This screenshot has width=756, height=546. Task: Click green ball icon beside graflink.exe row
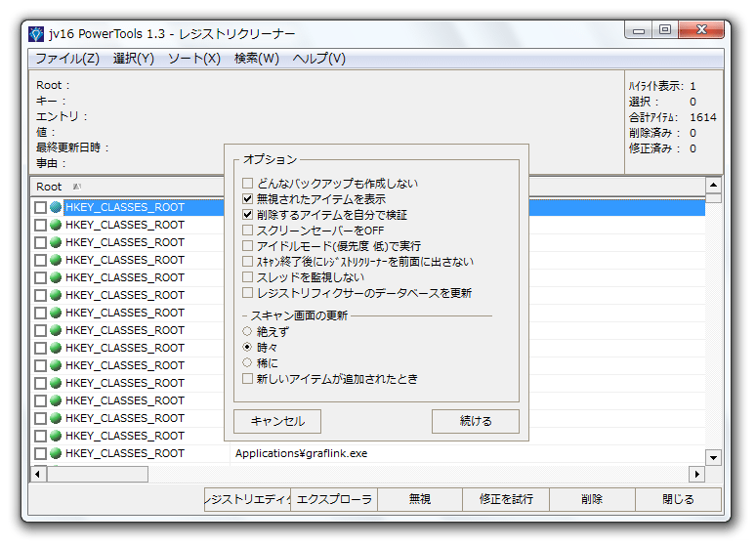[x=56, y=453]
